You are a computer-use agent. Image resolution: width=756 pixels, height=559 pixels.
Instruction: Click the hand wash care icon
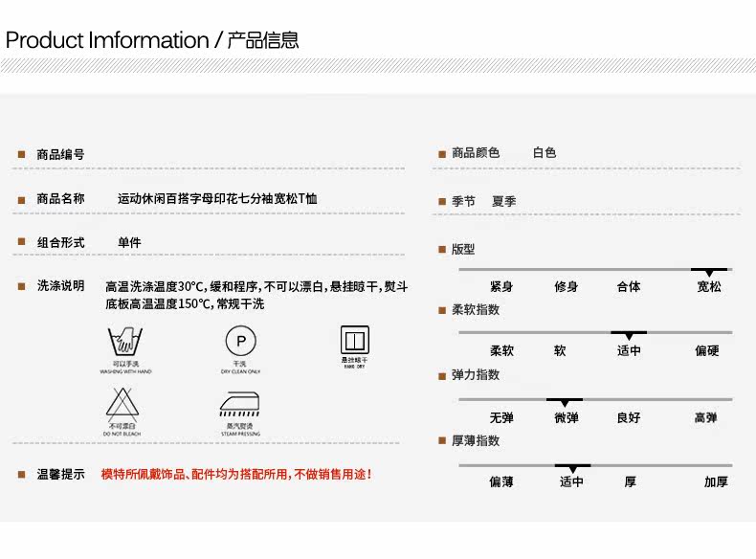(x=125, y=341)
